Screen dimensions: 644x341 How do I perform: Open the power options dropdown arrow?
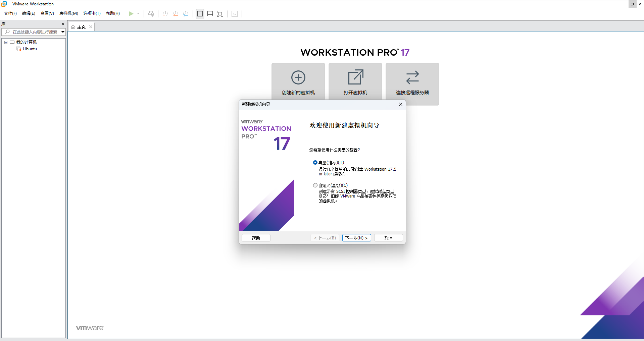pos(138,14)
